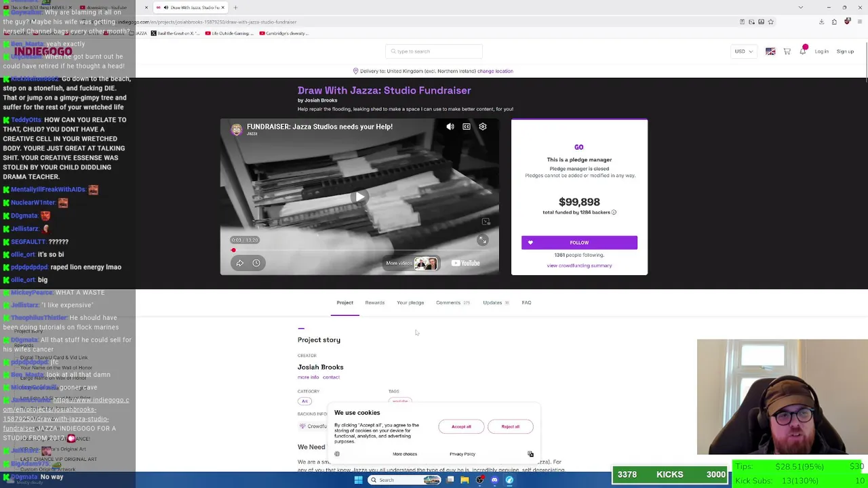868x488 pixels.
Task: Open cookie settings gear icon
Action: click(337, 454)
